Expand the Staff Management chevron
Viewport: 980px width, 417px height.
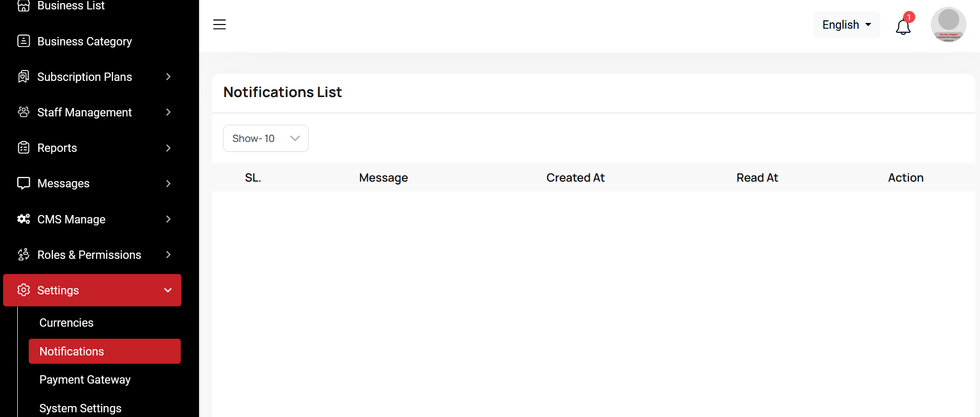click(168, 112)
